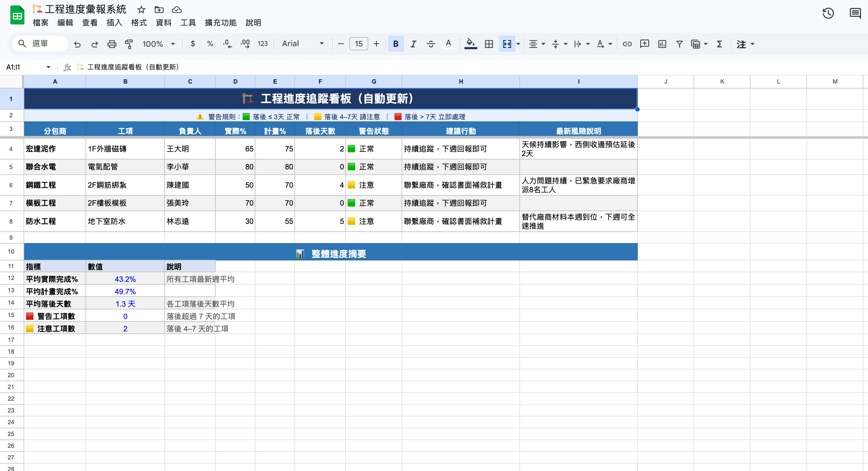Format as currency with the $ icon

[x=193, y=44]
